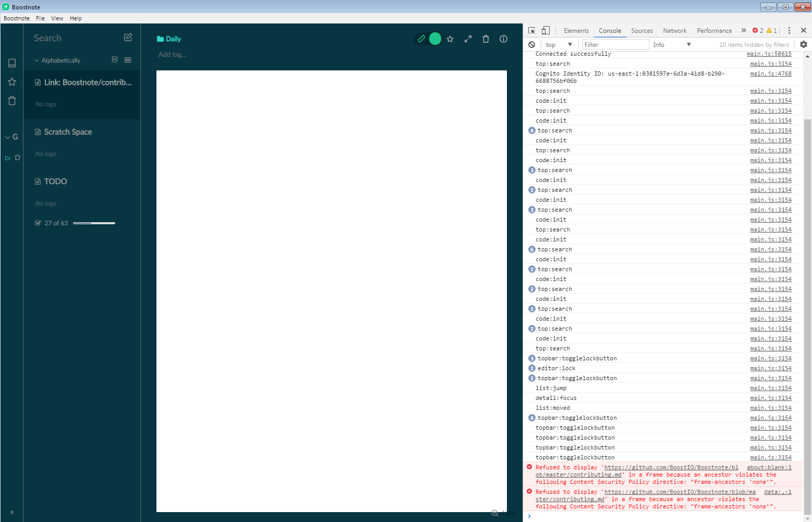Close the DevTools panel
812x522 pixels.
804,31
